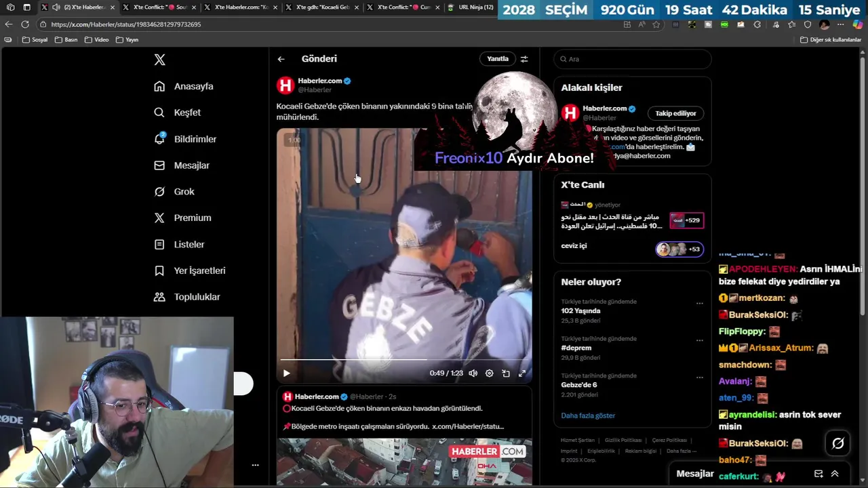868x488 pixels.
Task: Open Basın bookmarks folder
Action: 66,40
